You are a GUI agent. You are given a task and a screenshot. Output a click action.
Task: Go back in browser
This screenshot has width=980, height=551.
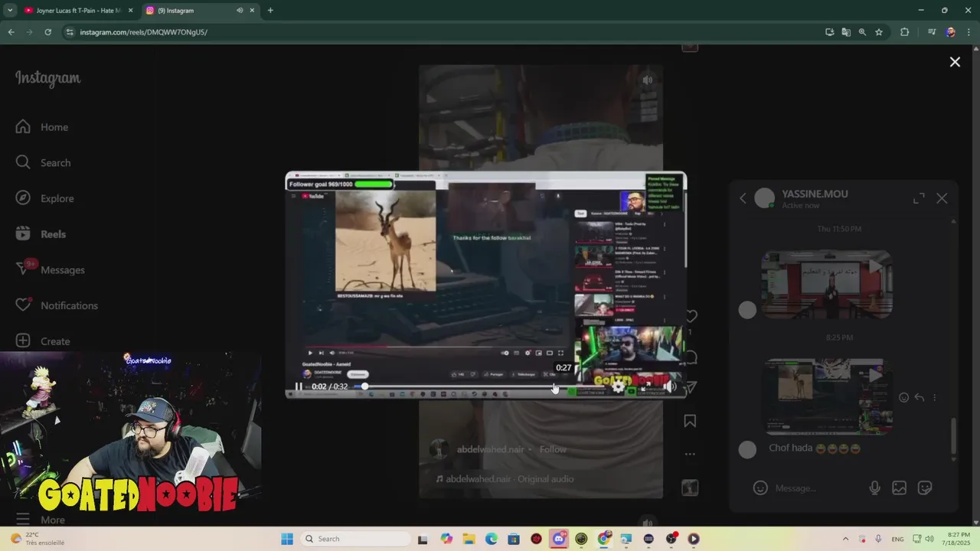tap(11, 32)
